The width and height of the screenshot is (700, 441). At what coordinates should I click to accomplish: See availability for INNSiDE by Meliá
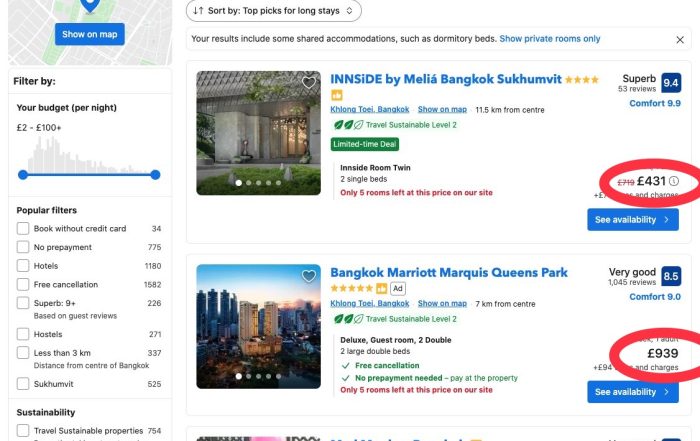pos(633,220)
